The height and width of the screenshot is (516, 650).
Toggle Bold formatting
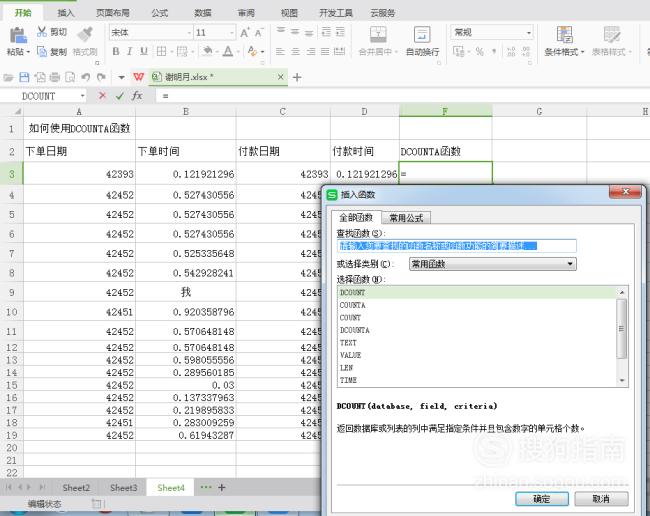pyautogui.click(x=116, y=51)
